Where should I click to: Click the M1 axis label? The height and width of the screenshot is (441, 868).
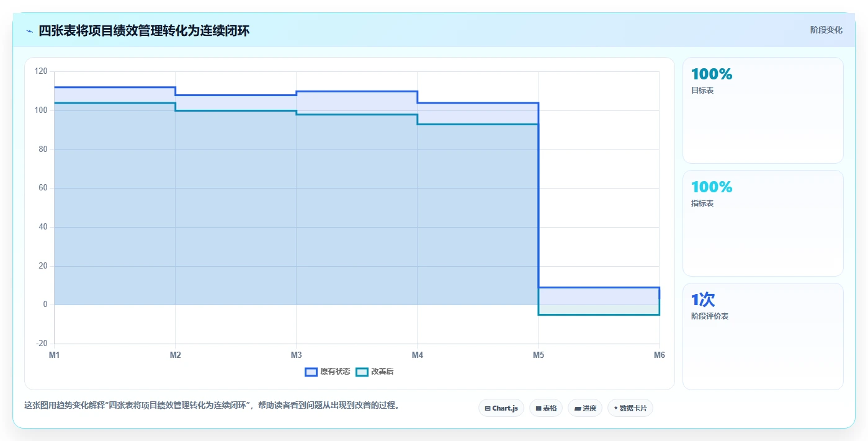pyautogui.click(x=54, y=355)
